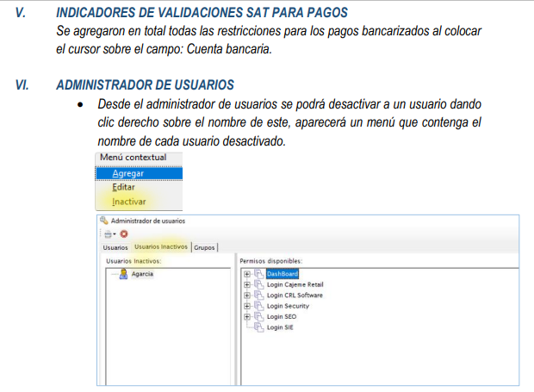Select the Agarcia user icon
Image resolution: width=534 pixels, height=392 pixels.
pyautogui.click(x=123, y=274)
